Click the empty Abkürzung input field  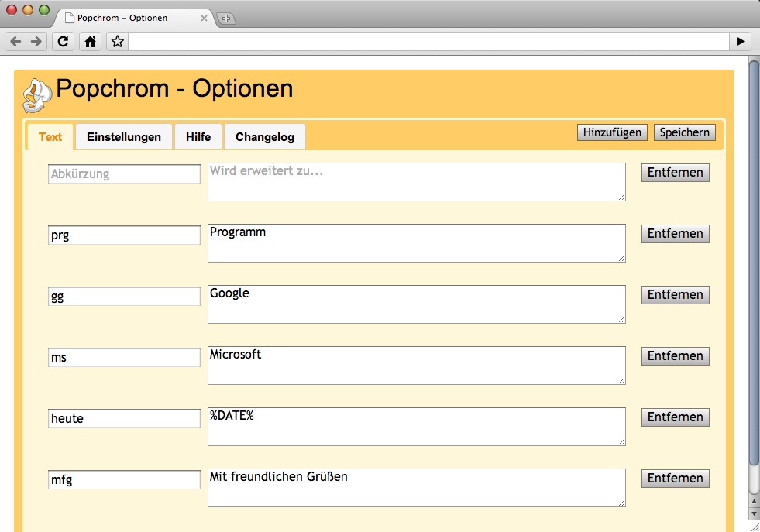(123, 174)
